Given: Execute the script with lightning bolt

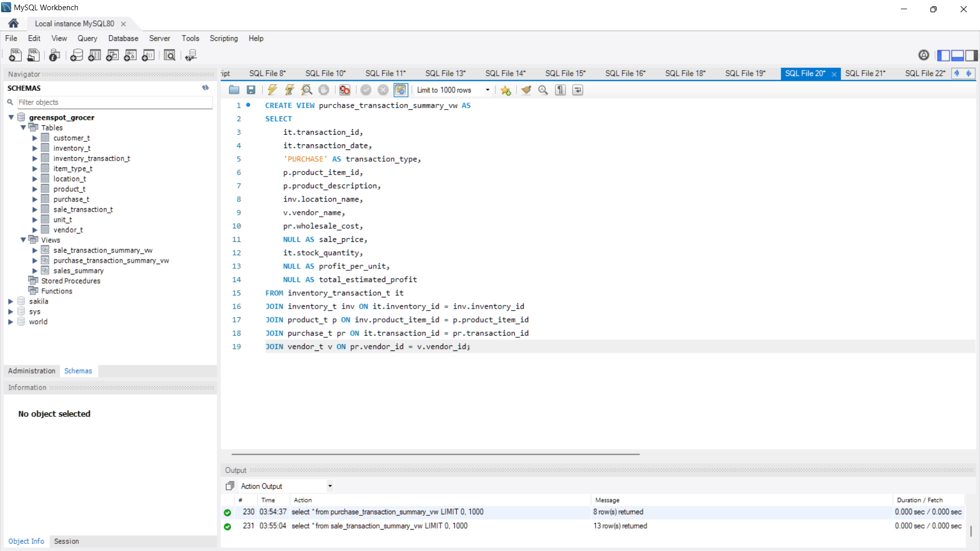Looking at the screenshot, I should click(272, 90).
